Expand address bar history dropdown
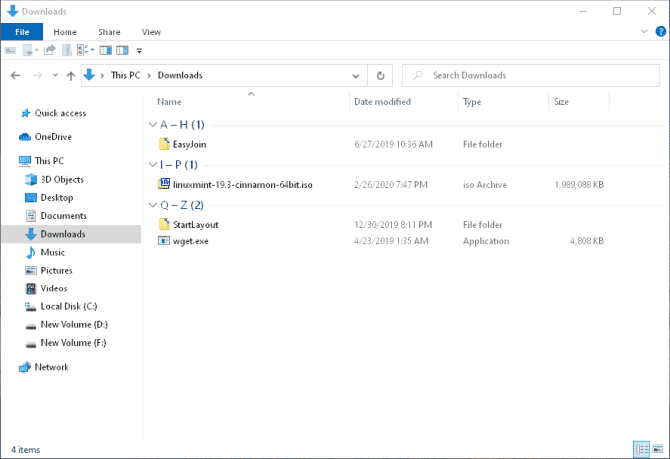The height and width of the screenshot is (459, 670). (356, 76)
